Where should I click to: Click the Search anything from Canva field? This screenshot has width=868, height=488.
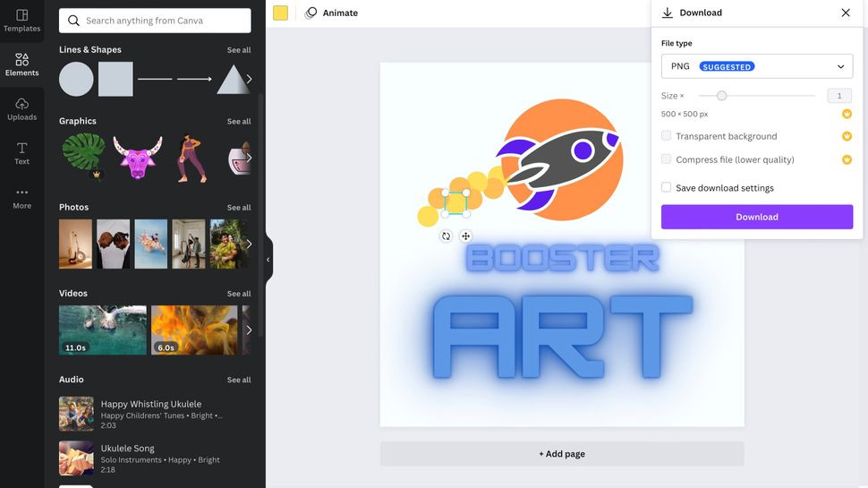coord(155,21)
